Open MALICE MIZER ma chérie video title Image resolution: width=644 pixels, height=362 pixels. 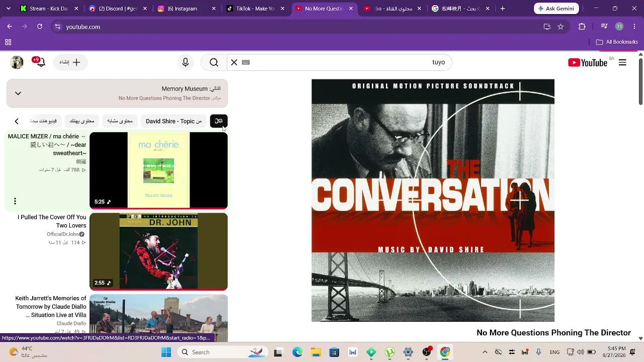pyautogui.click(x=47, y=145)
